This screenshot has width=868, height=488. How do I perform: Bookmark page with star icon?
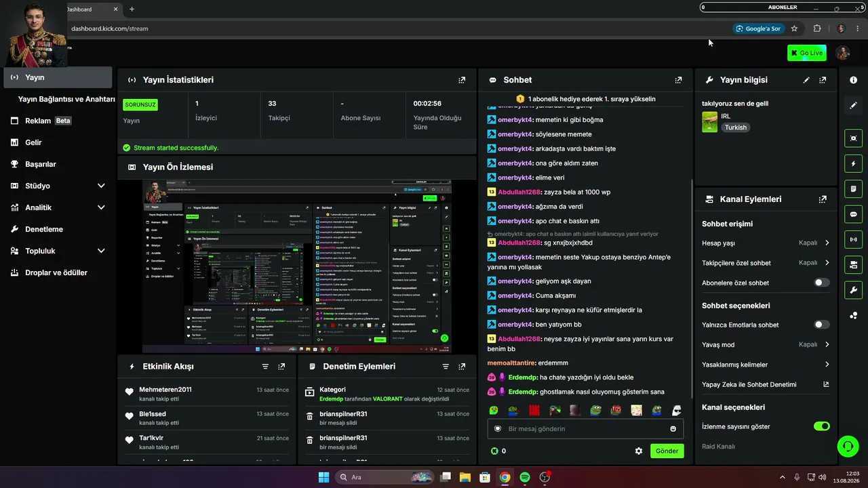tap(794, 28)
